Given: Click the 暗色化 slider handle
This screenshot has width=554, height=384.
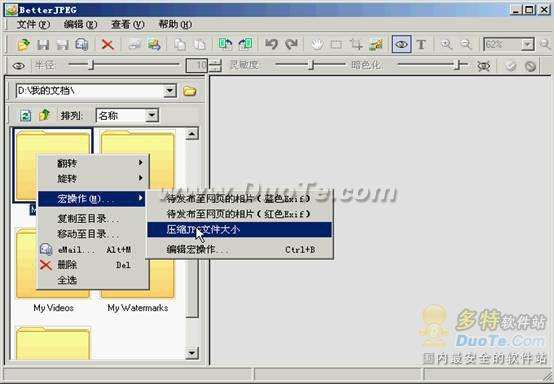Looking at the screenshot, I should [x=458, y=65].
